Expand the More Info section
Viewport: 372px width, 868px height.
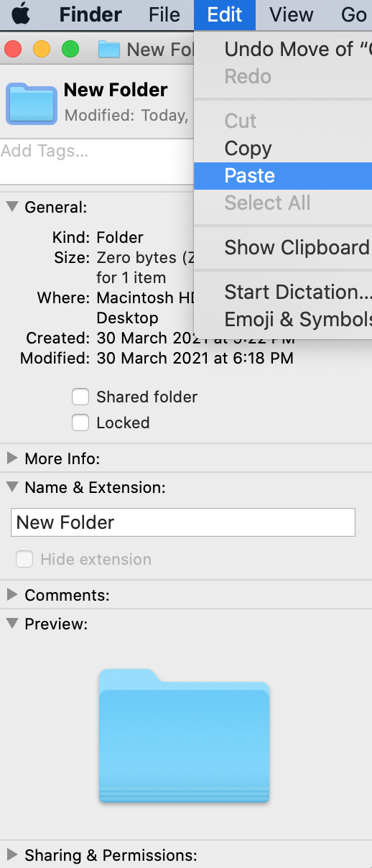click(x=12, y=458)
